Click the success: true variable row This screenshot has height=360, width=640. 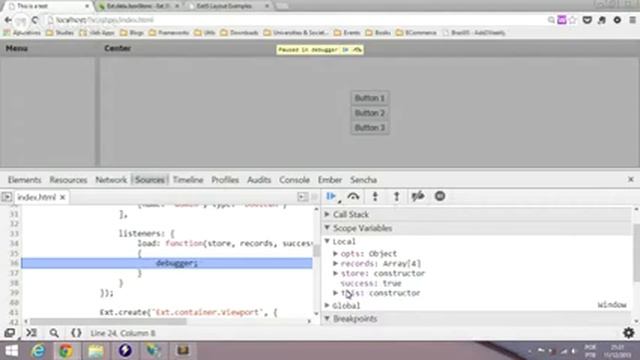pyautogui.click(x=371, y=283)
